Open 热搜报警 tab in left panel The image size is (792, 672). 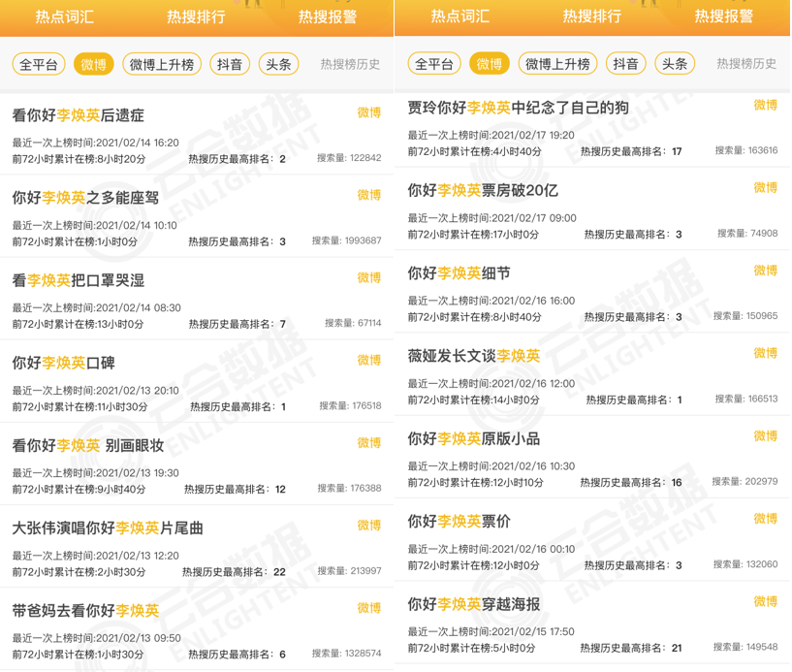click(328, 16)
